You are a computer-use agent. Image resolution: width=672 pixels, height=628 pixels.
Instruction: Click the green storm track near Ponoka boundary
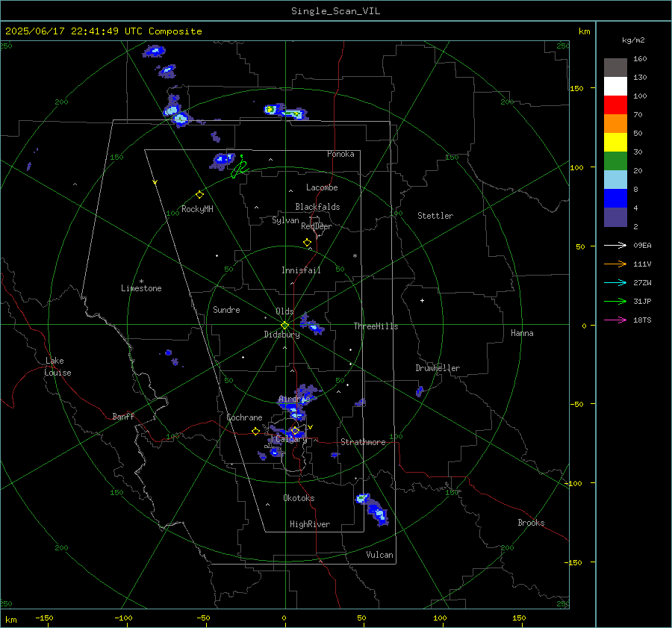pos(240,167)
